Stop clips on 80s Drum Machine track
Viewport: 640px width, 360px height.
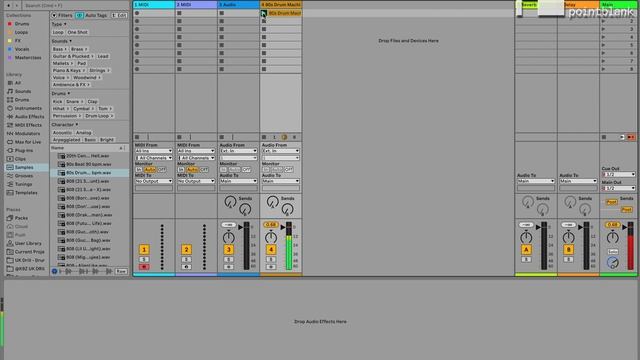[264, 137]
